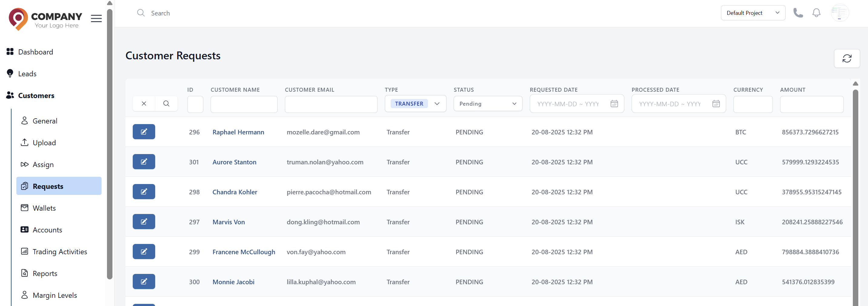
Task: Focus the top Search field
Action: (x=160, y=13)
